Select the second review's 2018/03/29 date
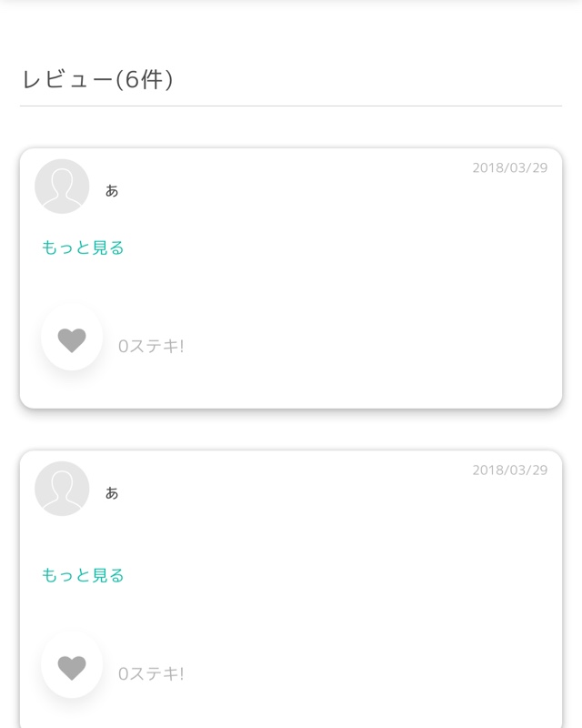Screen dimensions: 582x728 point(509,470)
